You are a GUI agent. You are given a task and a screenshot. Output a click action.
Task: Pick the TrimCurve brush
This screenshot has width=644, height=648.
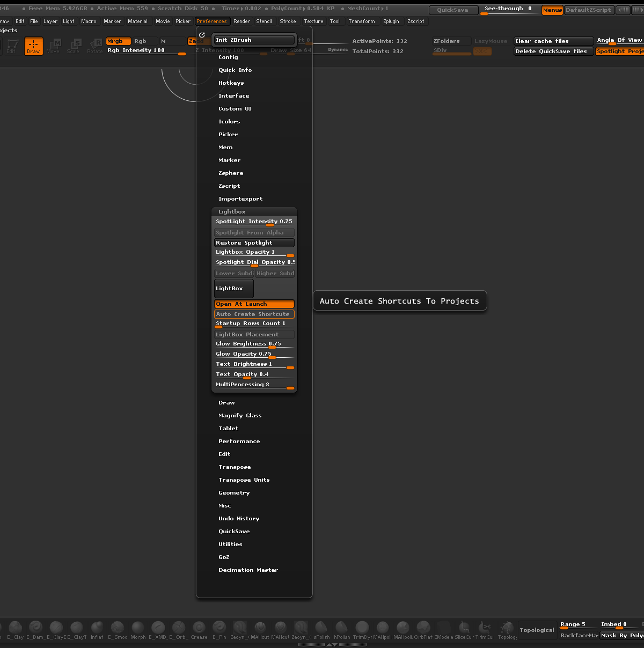point(485,630)
